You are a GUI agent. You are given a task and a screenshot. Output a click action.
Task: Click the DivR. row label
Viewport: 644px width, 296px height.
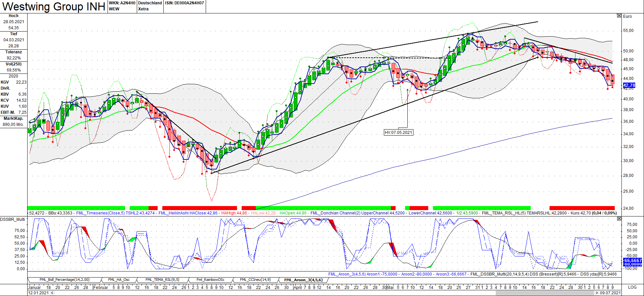point(5,88)
